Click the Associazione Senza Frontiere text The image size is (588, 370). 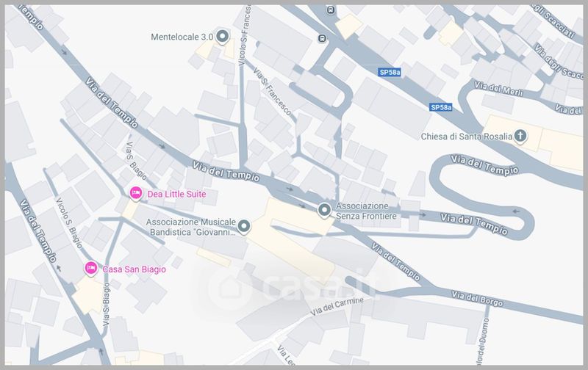click(x=366, y=211)
